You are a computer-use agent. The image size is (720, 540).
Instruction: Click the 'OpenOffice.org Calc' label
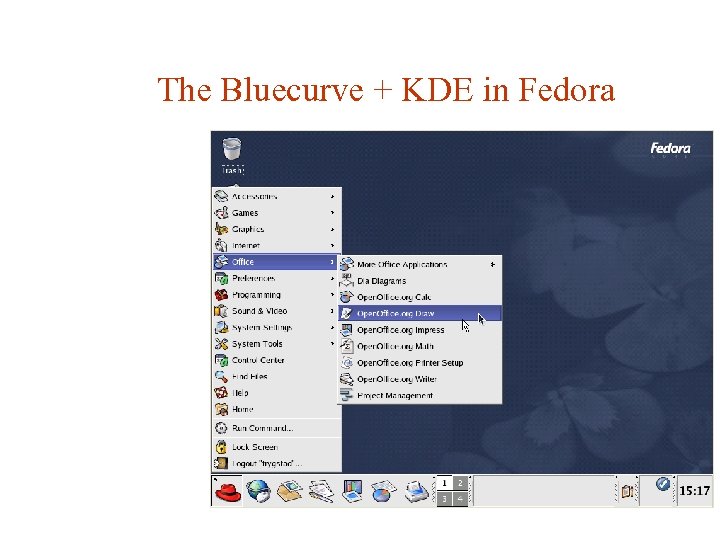[x=394, y=297]
